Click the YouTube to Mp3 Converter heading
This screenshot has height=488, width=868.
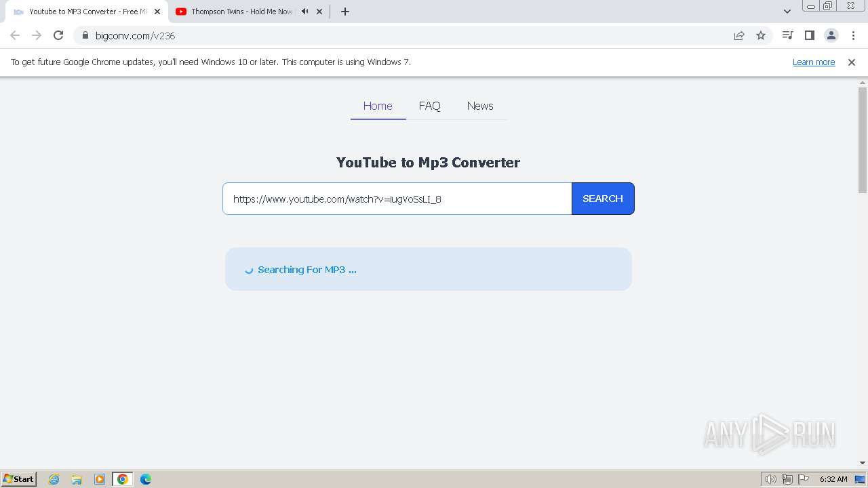coord(428,163)
